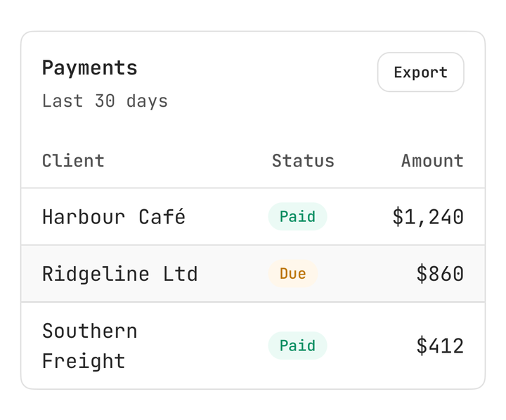Click the $412 amount
506x420 pixels.
(440, 346)
